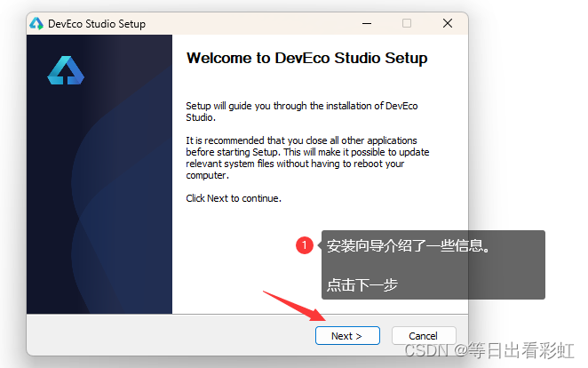Click the paragraph starting "Setup will guide you"

[302, 111]
